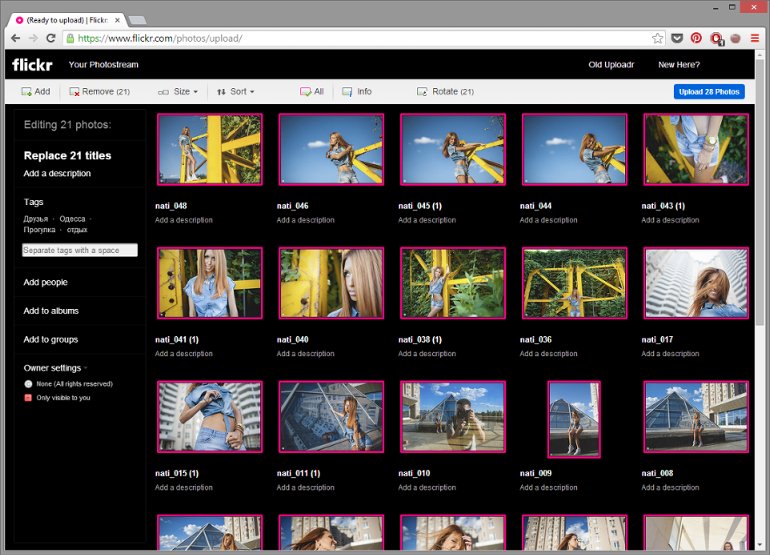Click the URL address bar

pos(363,38)
